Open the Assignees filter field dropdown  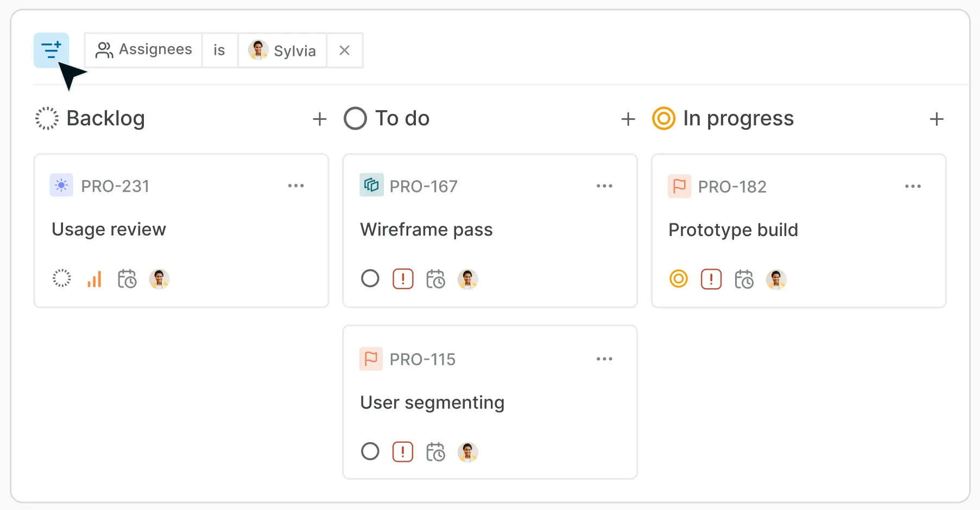tap(144, 50)
